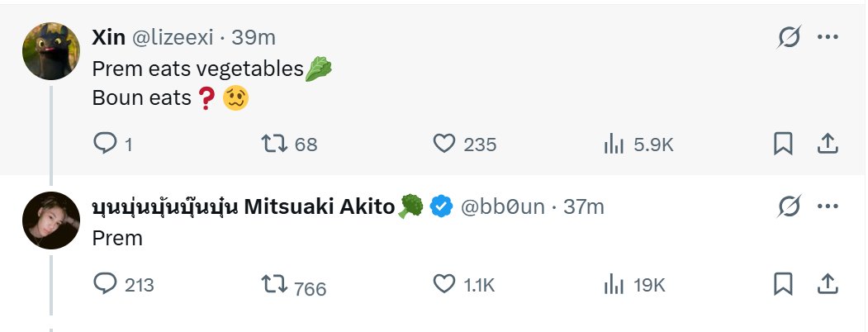Bookmark Mitsuaki Akito's reply

click(x=783, y=284)
